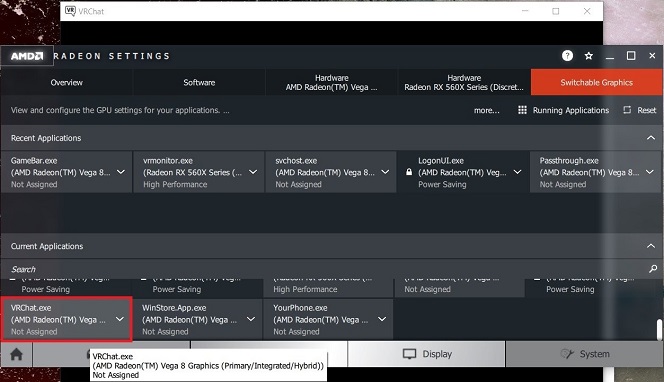Click the more... link
This screenshot has width=664, height=382.
tap(487, 110)
